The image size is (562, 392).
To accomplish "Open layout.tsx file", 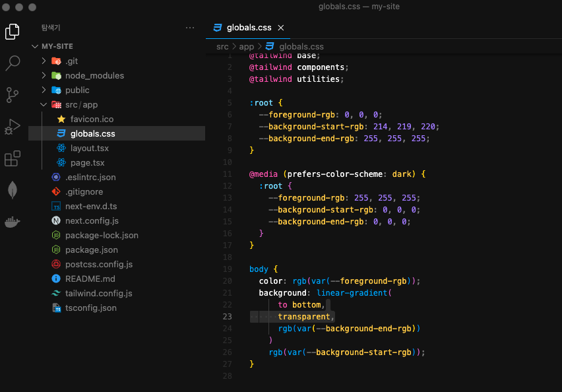I will click(x=117, y=148).
